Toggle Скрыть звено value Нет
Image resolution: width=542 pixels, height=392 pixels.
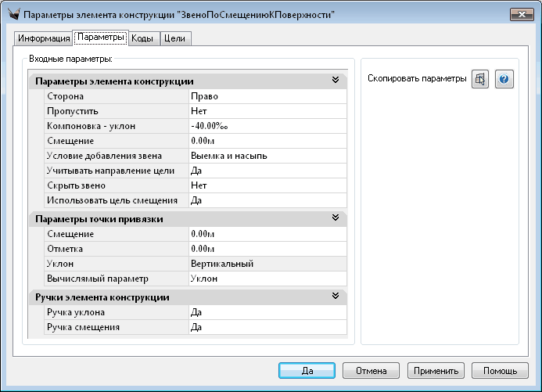pyautogui.click(x=266, y=185)
